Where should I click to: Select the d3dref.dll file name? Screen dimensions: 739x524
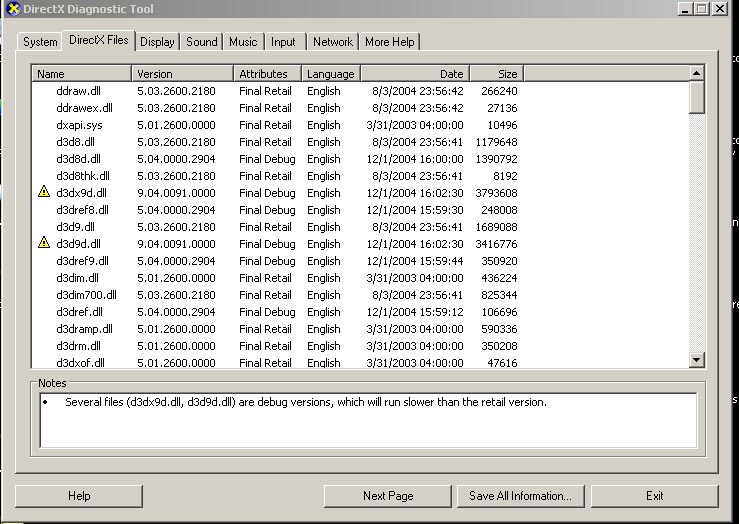pyautogui.click(x=79, y=311)
